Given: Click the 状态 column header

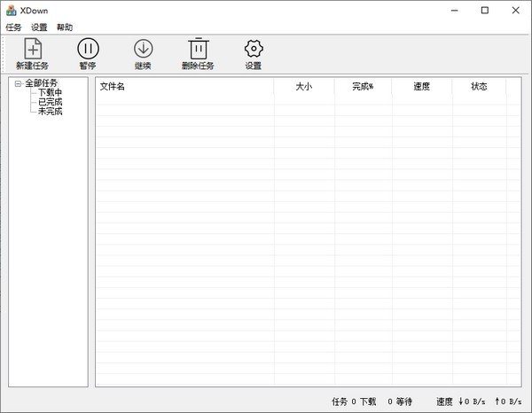Looking at the screenshot, I should (x=479, y=87).
